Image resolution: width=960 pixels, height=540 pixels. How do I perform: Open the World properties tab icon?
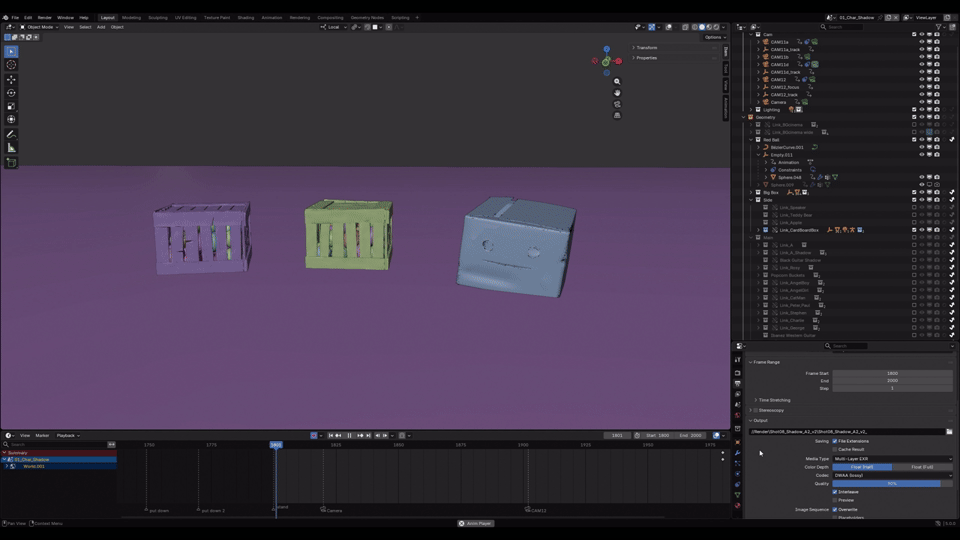pyautogui.click(x=738, y=415)
